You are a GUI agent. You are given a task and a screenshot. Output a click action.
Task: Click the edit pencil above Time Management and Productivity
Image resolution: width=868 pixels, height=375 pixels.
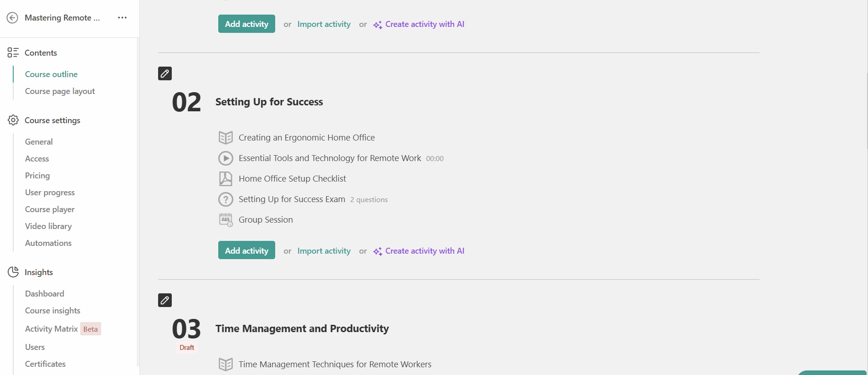164,300
